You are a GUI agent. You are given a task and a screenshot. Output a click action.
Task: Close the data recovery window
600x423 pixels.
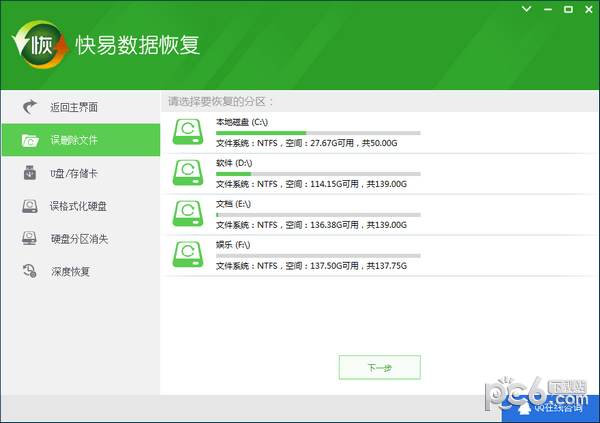point(589,9)
